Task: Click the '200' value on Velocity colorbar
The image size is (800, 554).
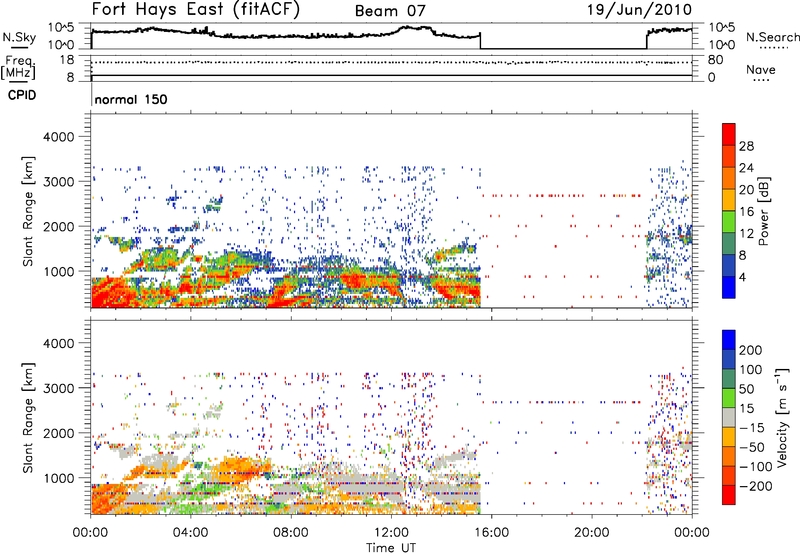Action: point(751,350)
